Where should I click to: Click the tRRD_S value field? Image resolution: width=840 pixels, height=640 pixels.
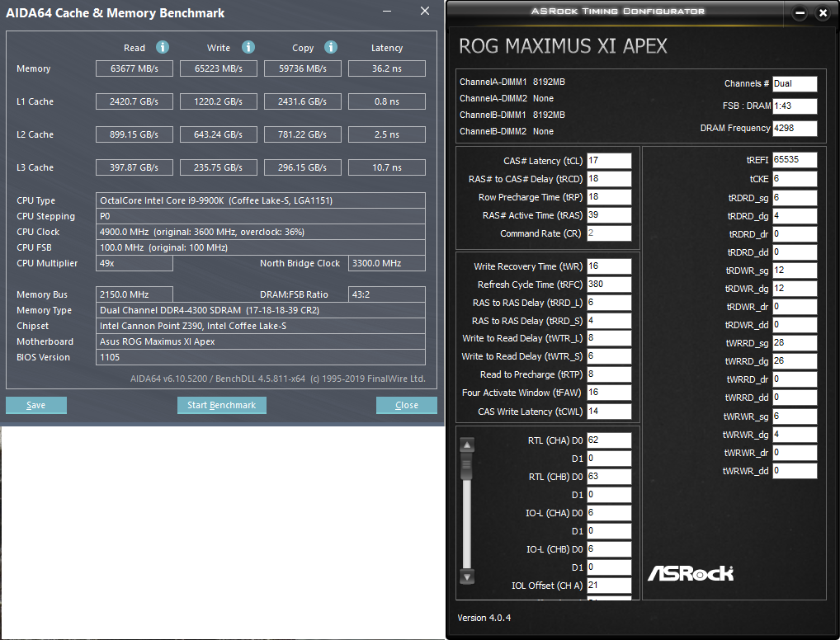click(609, 321)
